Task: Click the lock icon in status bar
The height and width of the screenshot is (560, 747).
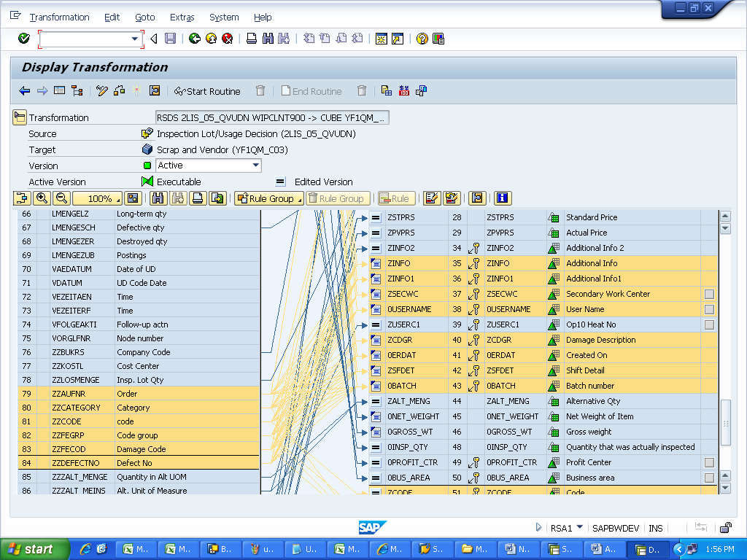Action: point(726,527)
